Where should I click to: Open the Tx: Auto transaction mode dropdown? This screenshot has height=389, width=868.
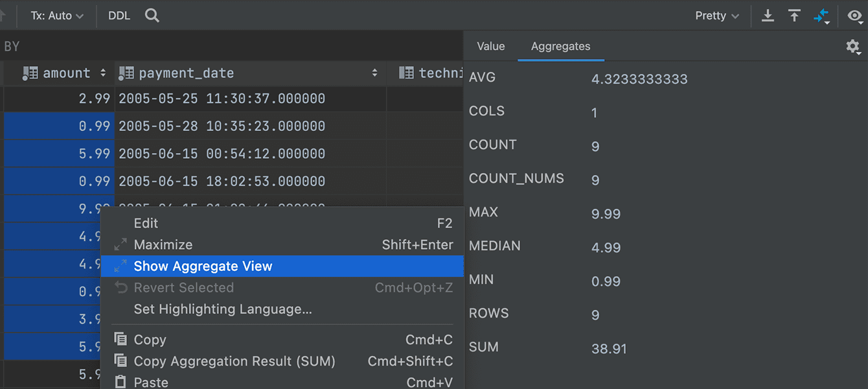click(56, 15)
